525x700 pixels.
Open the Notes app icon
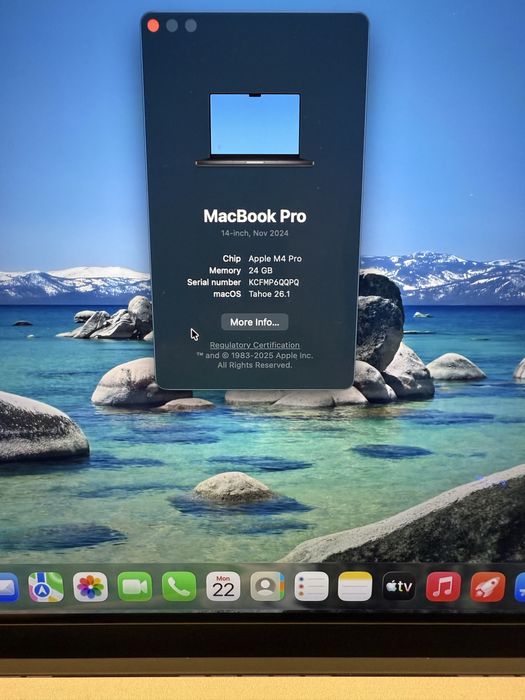355,587
